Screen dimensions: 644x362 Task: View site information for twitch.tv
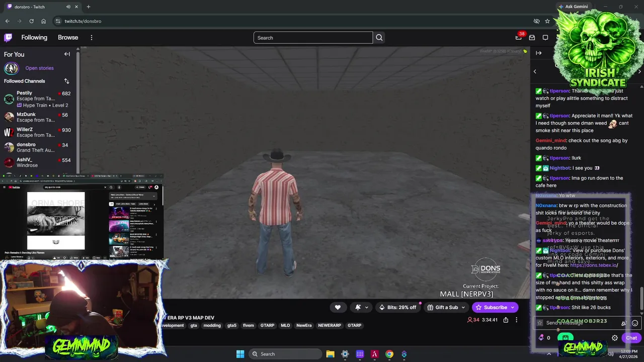tap(58, 21)
